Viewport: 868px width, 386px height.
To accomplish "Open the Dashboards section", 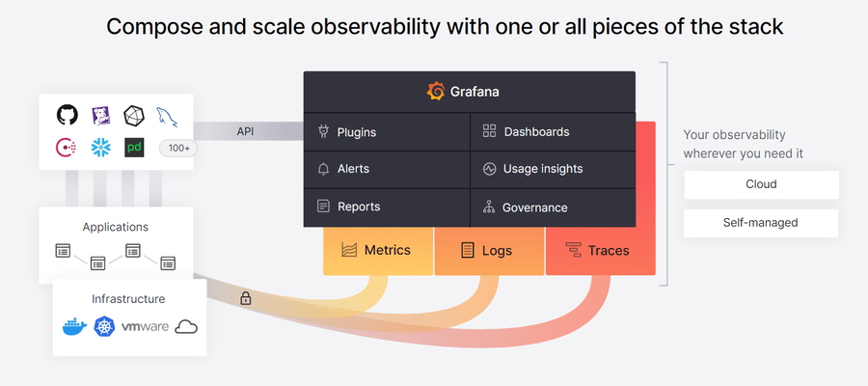I will click(x=553, y=132).
